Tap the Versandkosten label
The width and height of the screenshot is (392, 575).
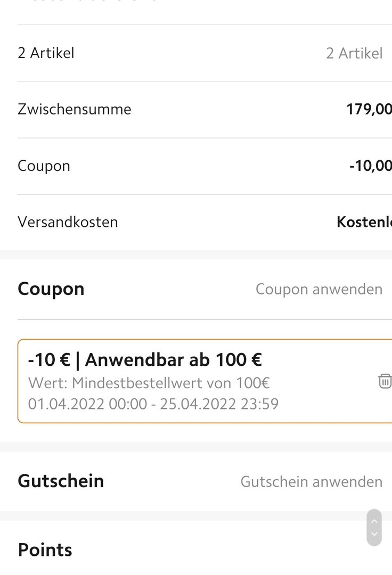point(68,222)
